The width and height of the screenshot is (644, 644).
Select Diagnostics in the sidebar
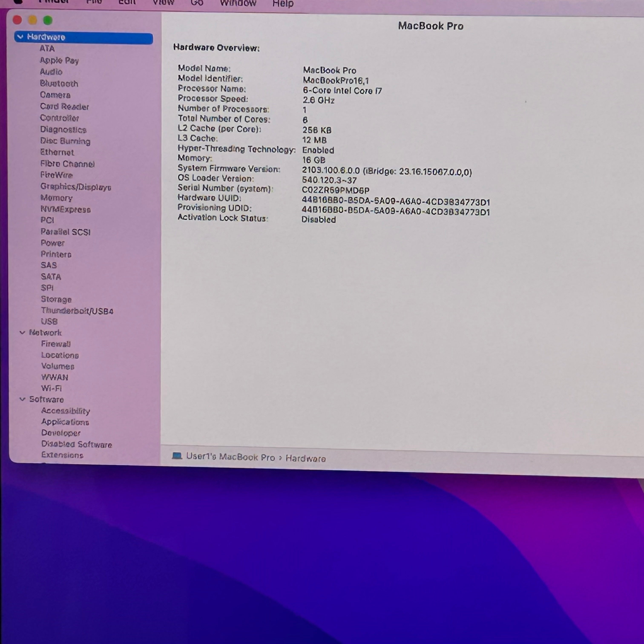63,130
